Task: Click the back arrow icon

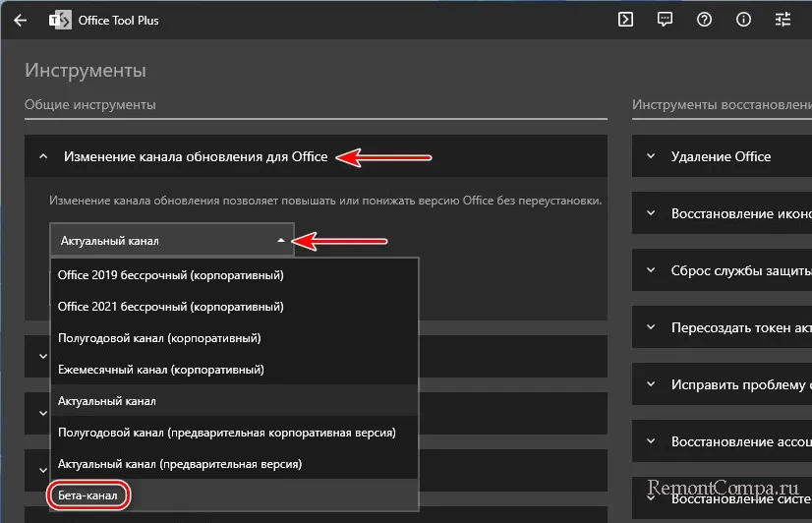Action: pos(20,20)
